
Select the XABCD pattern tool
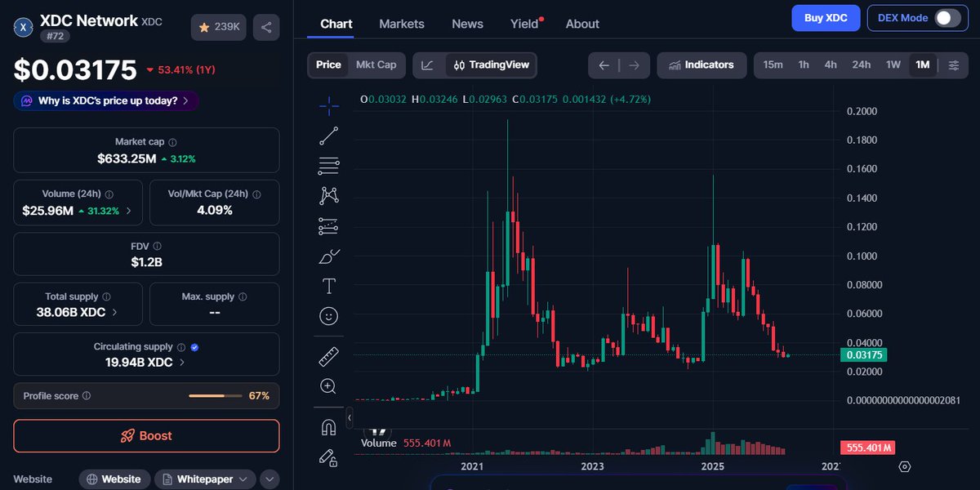(329, 195)
